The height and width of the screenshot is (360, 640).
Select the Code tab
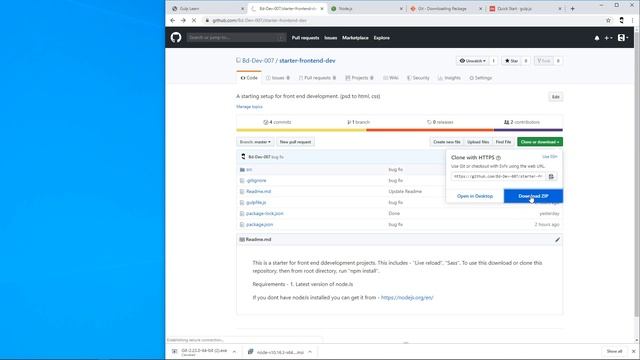tap(249, 78)
